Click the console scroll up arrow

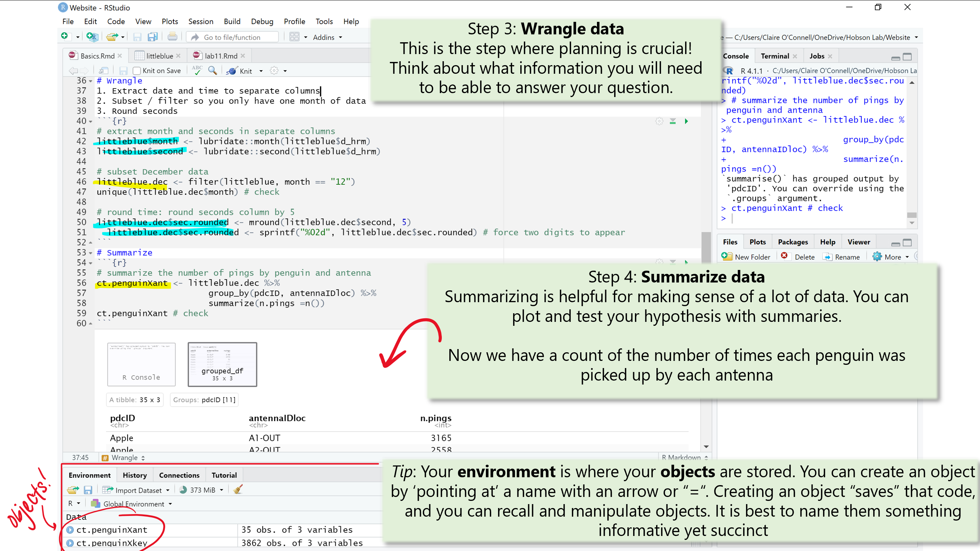click(x=912, y=82)
